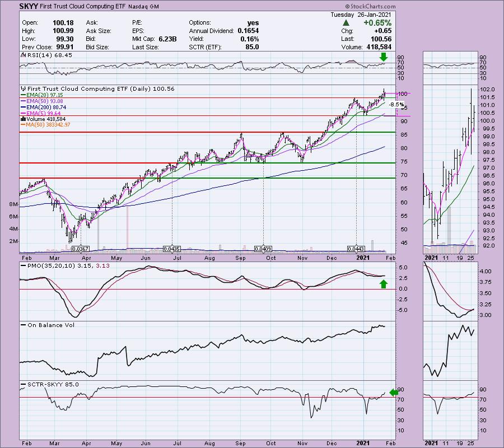This screenshot has height=448, width=504.
Task: Click the -5.0 PMO axis label
Action: click(x=403, y=310)
